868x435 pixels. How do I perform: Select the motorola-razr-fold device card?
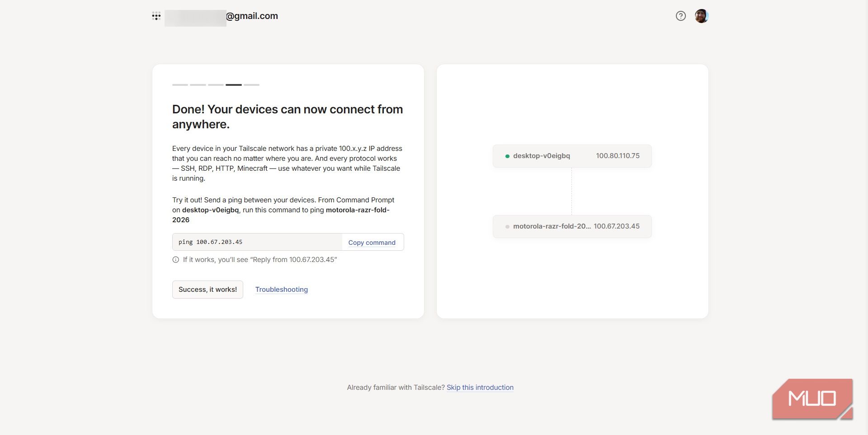point(572,226)
